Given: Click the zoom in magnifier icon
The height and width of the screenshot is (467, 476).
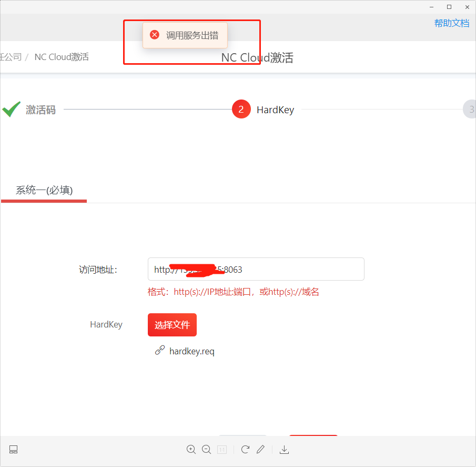Looking at the screenshot, I should click(x=191, y=450).
